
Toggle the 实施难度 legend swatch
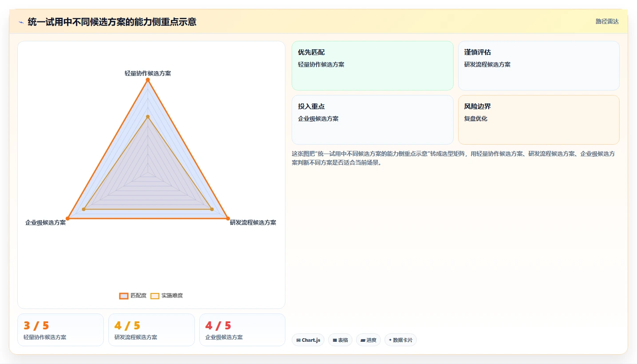tap(155, 296)
